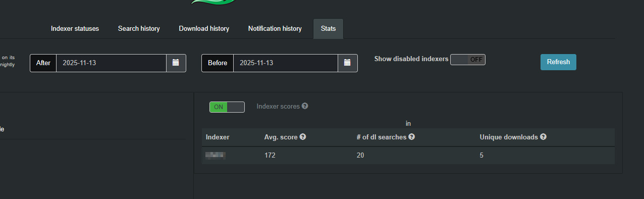Toggle the Indexer scores ON switch
The height and width of the screenshot is (199, 644).
(227, 107)
